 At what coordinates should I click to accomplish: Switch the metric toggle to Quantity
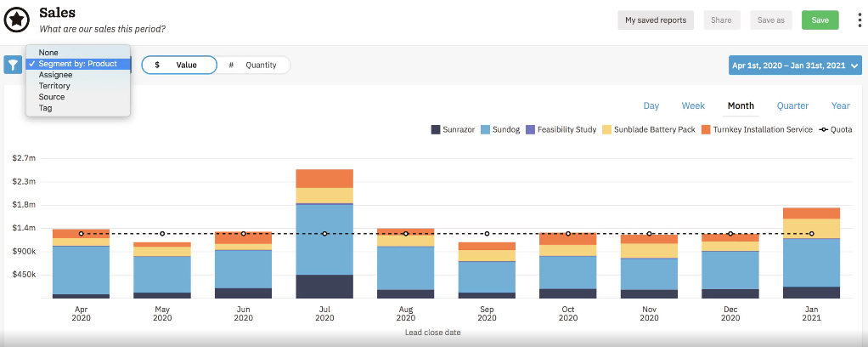(x=253, y=65)
